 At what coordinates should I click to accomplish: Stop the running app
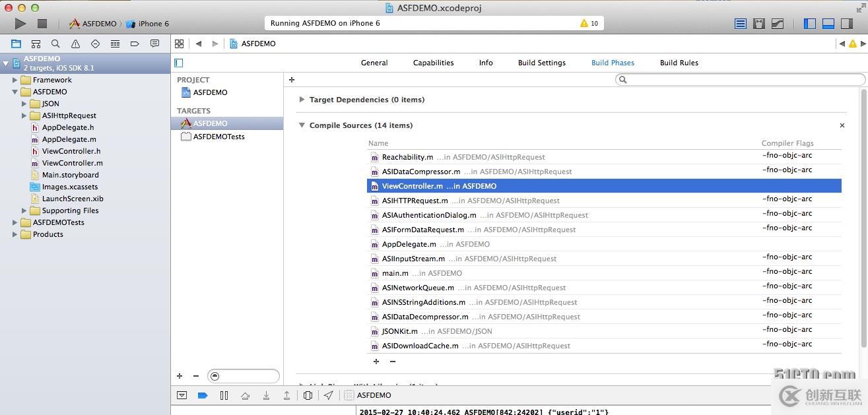[x=42, y=24]
